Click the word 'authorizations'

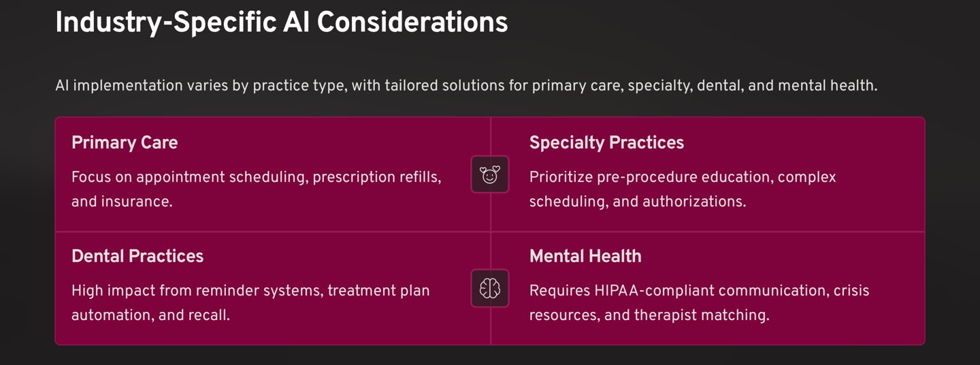pyautogui.click(x=693, y=202)
